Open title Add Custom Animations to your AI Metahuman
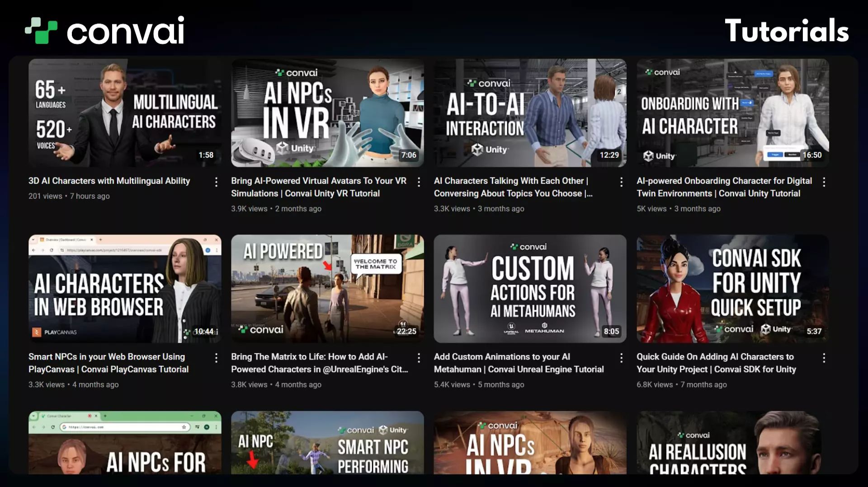The width and height of the screenshot is (868, 487). pyautogui.click(x=519, y=363)
